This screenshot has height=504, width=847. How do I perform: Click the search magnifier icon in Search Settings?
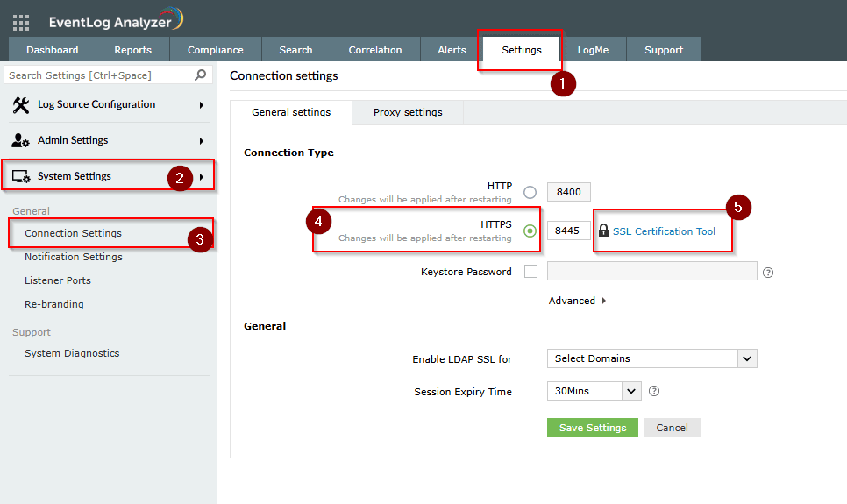pos(201,75)
